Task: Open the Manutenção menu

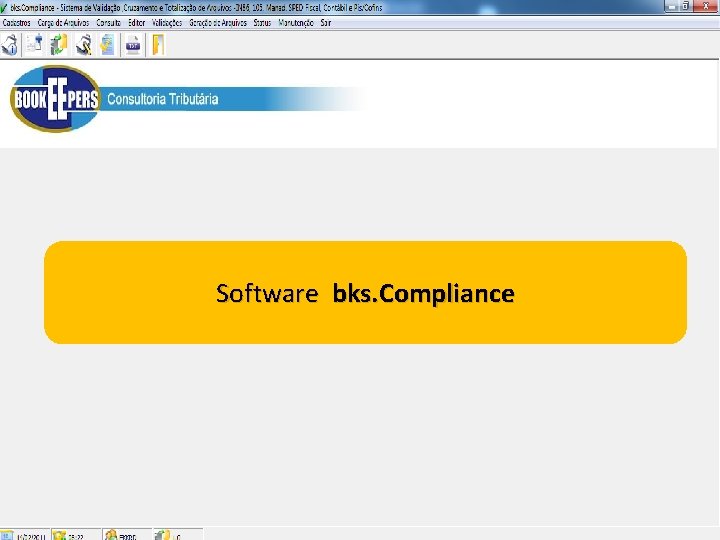Action: tap(296, 22)
